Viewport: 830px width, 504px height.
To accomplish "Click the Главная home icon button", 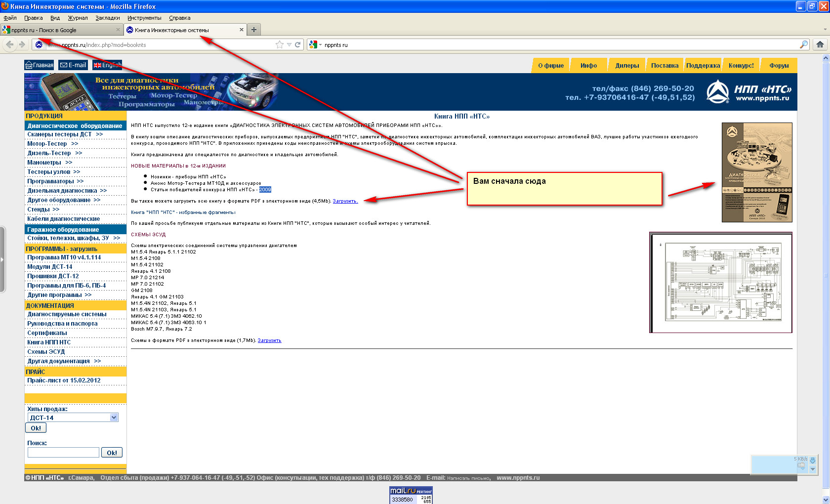I will tap(39, 65).
